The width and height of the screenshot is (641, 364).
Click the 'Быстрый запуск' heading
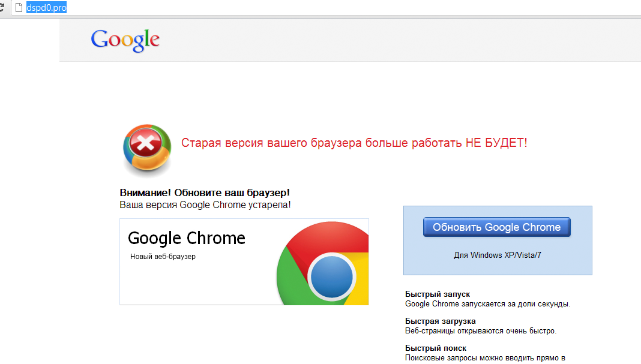[438, 294]
